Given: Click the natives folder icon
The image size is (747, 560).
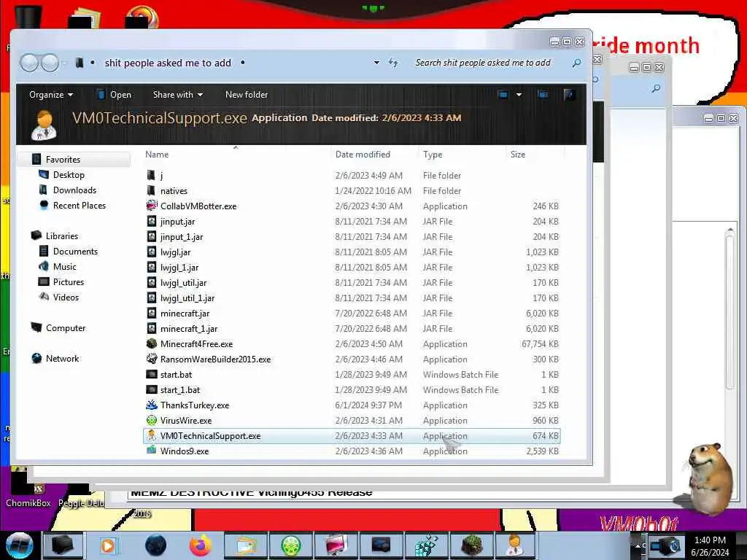Looking at the screenshot, I should [151, 190].
